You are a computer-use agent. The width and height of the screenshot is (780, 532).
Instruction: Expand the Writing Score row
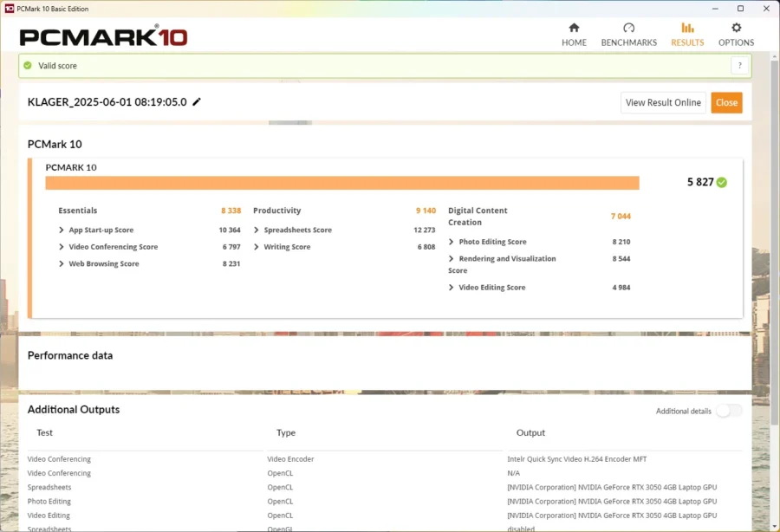click(257, 247)
